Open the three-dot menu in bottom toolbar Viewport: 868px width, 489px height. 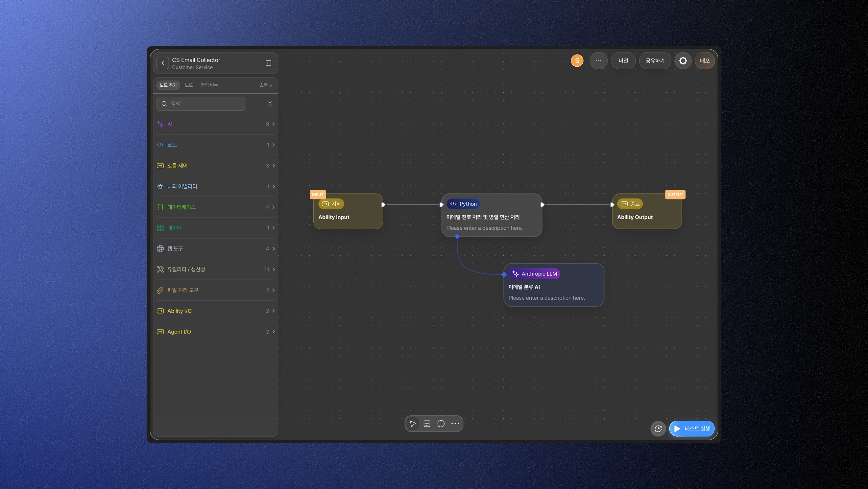[x=455, y=424]
